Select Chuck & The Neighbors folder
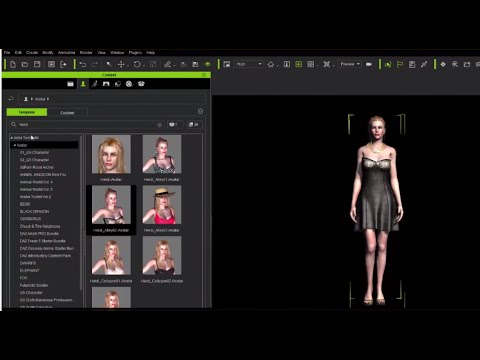 40,226
